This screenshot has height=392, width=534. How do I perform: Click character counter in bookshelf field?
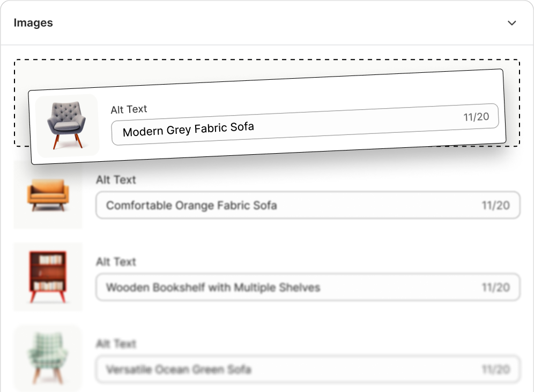495,288
